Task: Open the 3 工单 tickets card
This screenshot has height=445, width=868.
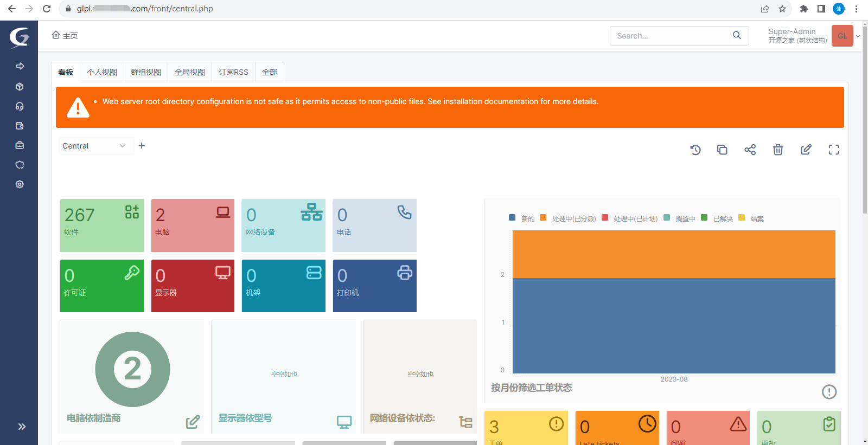Action: coord(526,428)
